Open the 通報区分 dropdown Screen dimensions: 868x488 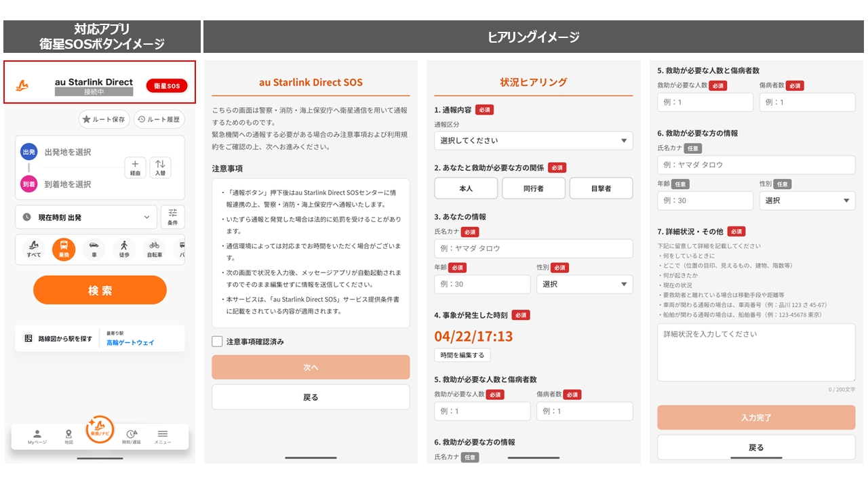[x=533, y=140]
